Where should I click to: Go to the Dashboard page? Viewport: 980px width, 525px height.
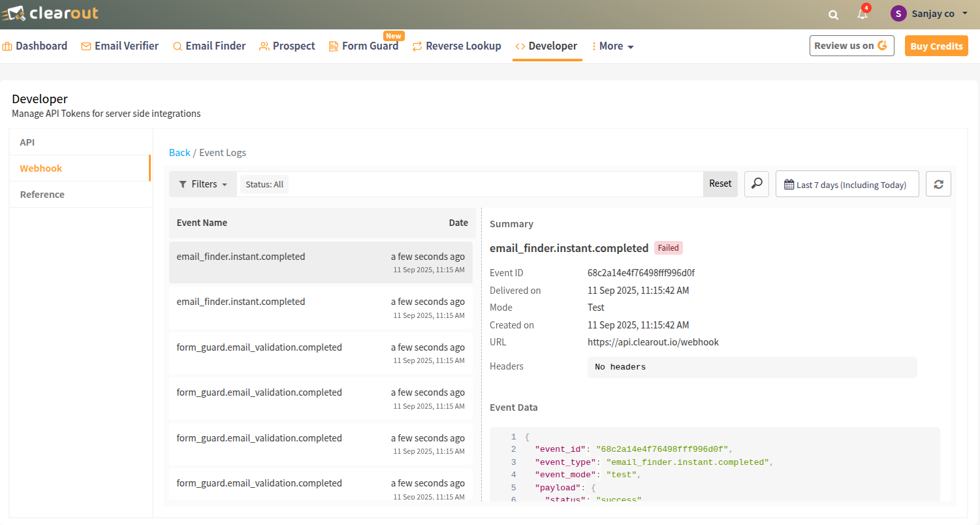click(x=35, y=46)
